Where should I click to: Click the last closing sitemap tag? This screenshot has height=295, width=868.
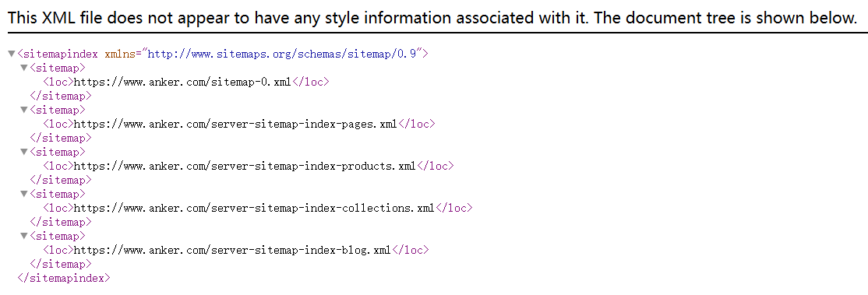[61, 264]
